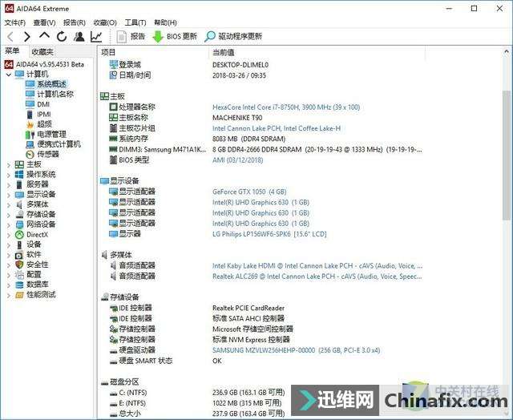Open the 查看(V) menu
Viewport: 513px width, 420px height.
click(44, 22)
